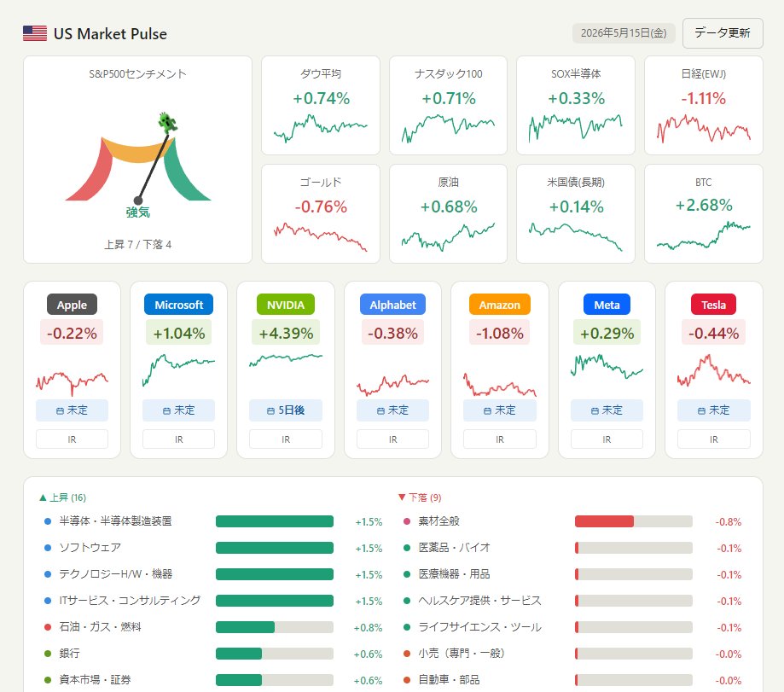This screenshot has width=784, height=692.
Task: Click the Tesla sparkline chart
Action: pos(713,371)
